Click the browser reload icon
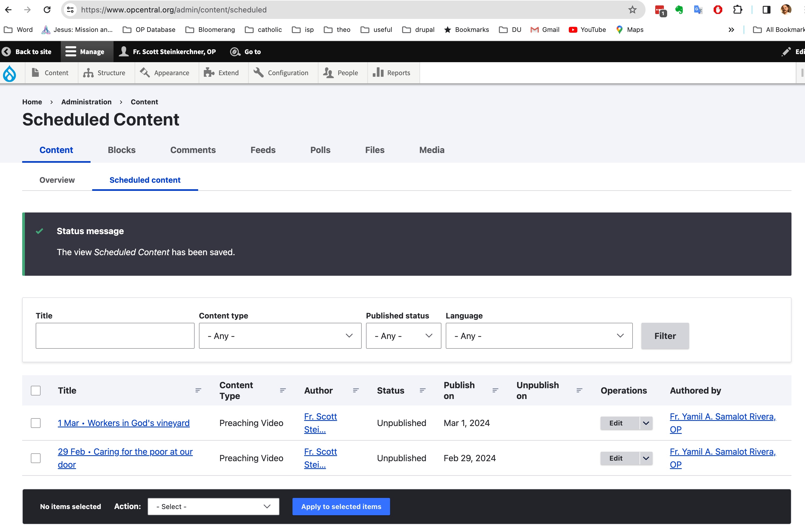This screenshot has height=532, width=805. point(47,9)
